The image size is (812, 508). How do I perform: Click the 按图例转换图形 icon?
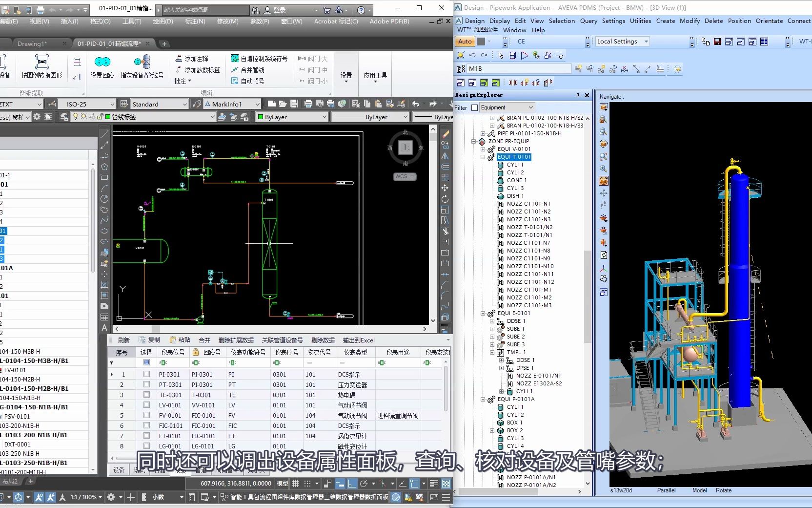pyautogui.click(x=42, y=63)
